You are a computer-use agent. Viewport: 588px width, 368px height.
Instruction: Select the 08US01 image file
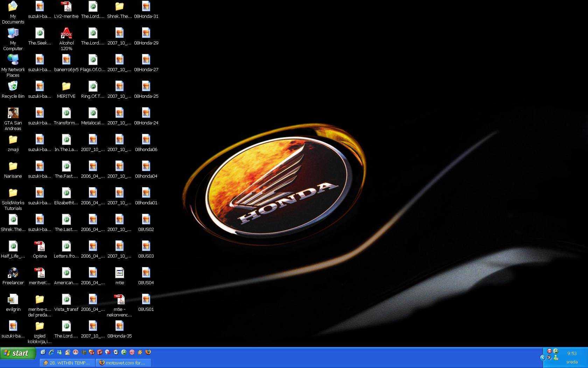146,303
